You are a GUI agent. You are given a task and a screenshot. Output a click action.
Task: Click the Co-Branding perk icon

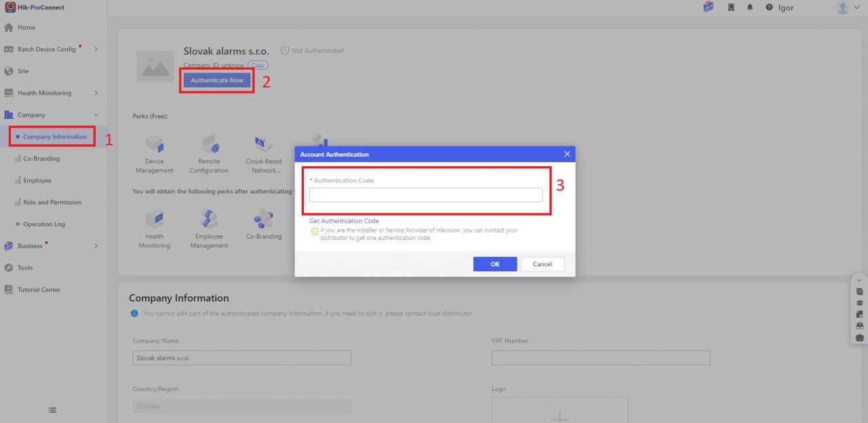[x=263, y=218]
